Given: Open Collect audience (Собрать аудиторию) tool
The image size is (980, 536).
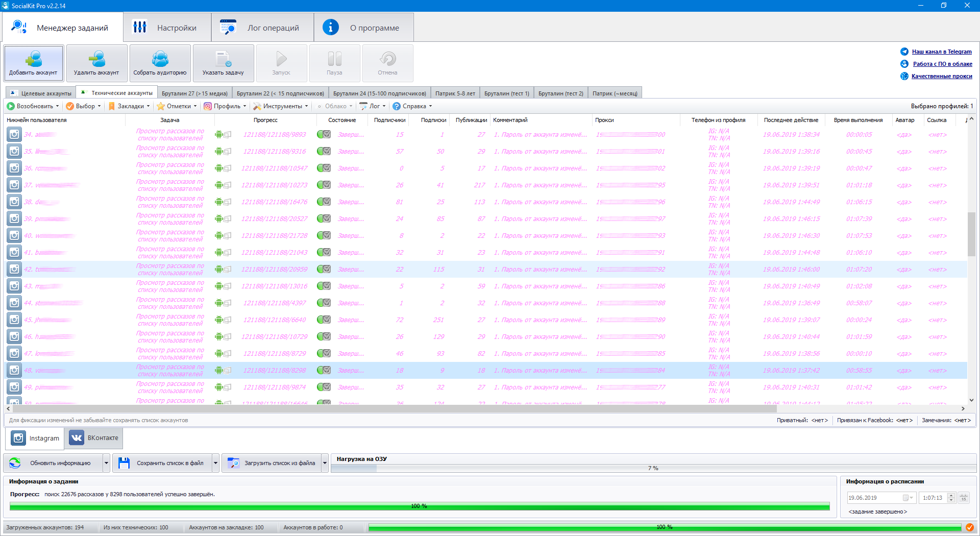Looking at the screenshot, I should click(x=160, y=63).
